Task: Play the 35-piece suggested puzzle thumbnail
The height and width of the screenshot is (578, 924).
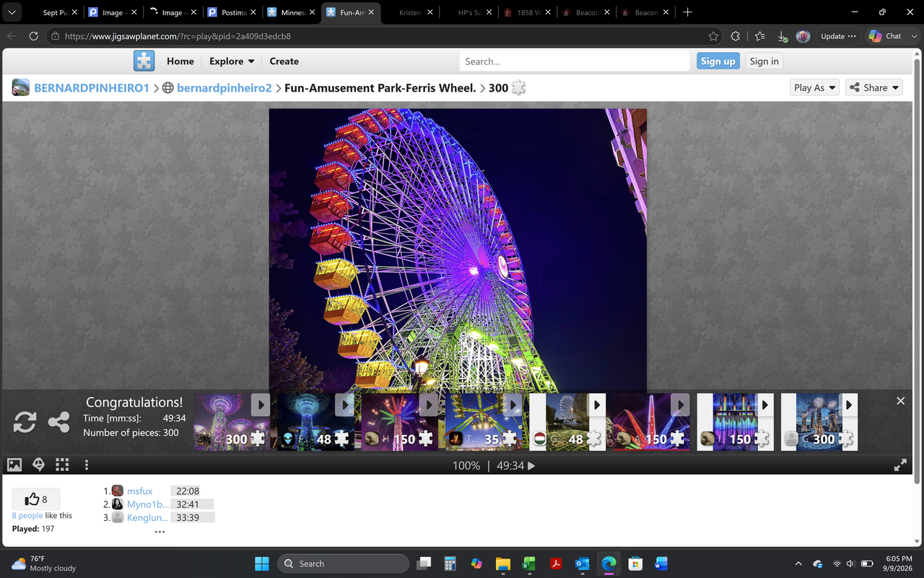Action: pos(483,422)
